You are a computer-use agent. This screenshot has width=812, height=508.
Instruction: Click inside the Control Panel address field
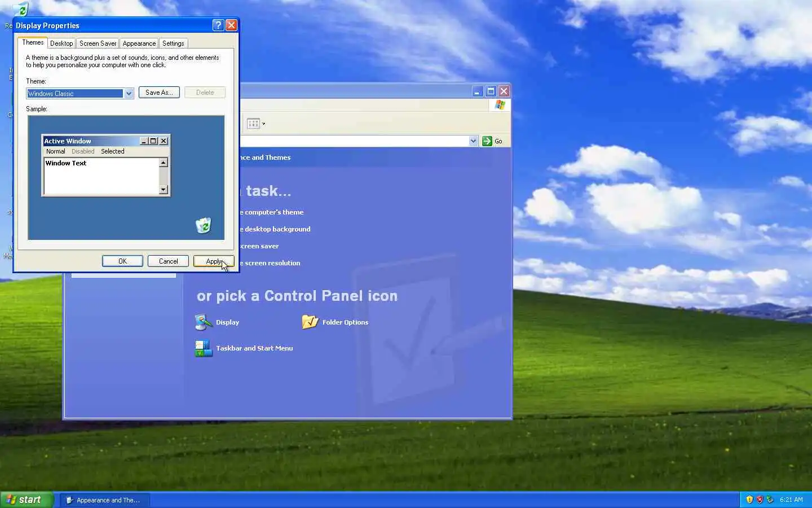(354, 141)
